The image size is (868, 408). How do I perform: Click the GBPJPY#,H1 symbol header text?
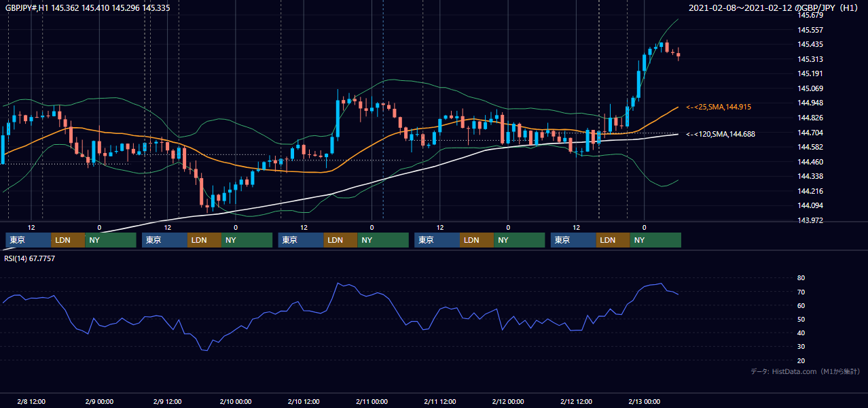87,7
